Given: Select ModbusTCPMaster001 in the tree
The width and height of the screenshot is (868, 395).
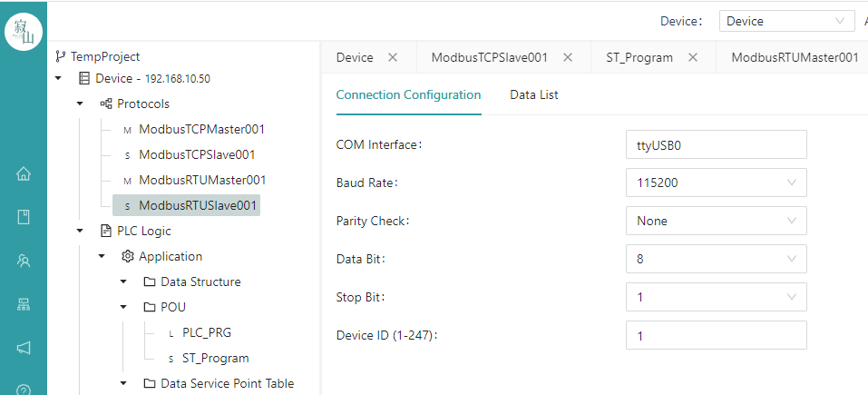Looking at the screenshot, I should [x=201, y=129].
